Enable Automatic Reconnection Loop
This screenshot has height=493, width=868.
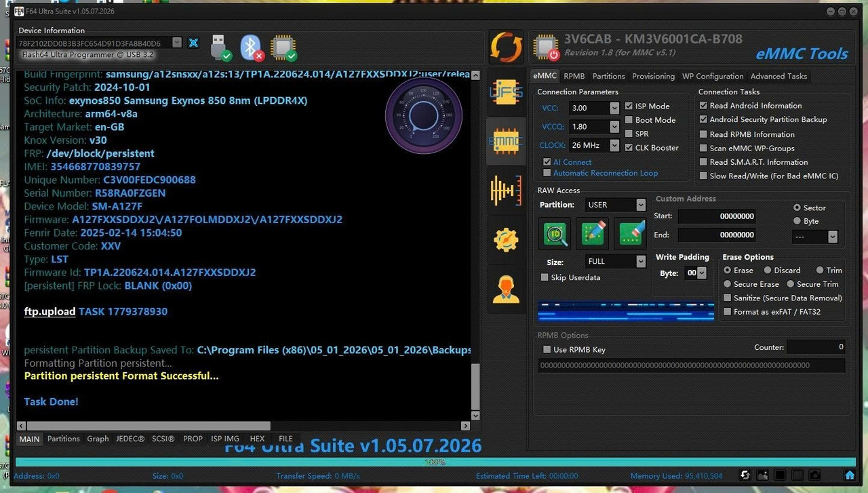click(547, 173)
